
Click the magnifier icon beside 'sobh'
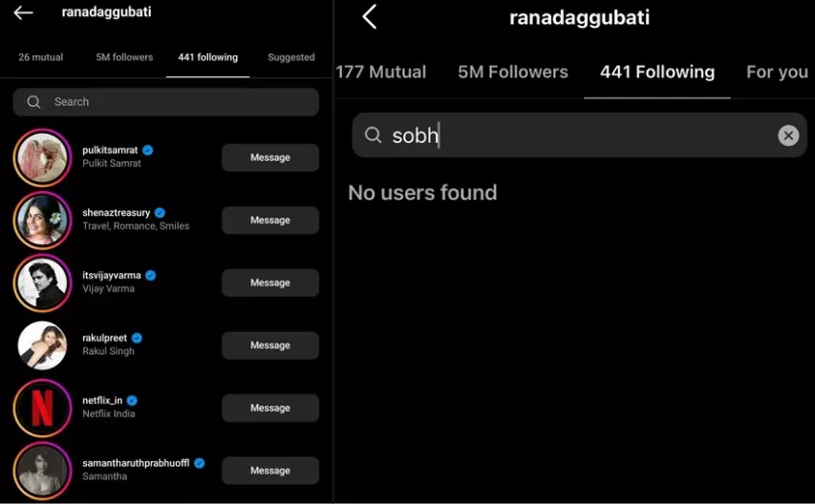(x=374, y=136)
